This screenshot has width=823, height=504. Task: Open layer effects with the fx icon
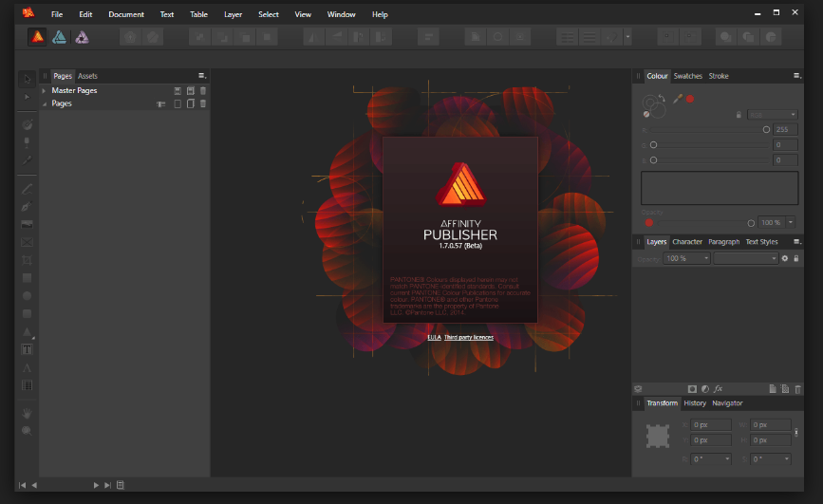click(x=718, y=389)
